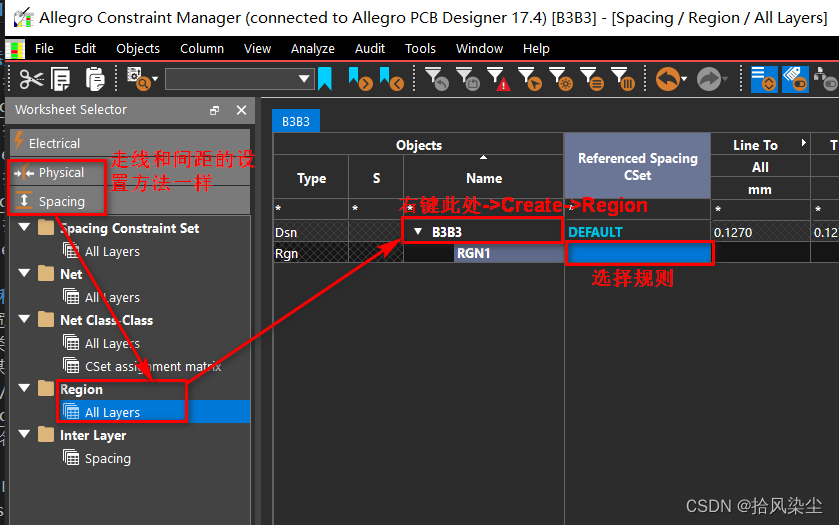Go to previous bookmark icon
Screen dimensions: 839x525
pos(391,79)
